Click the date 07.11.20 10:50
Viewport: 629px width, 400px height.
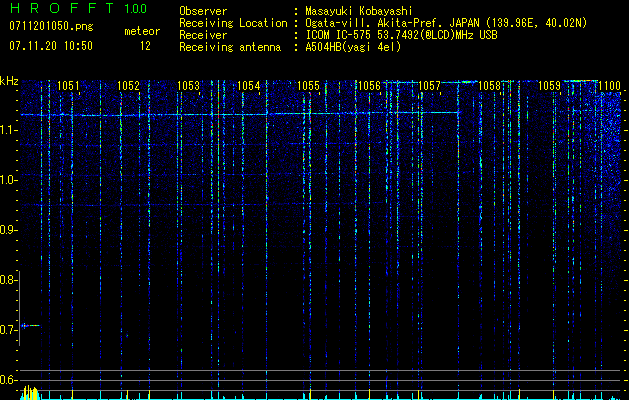51,46
